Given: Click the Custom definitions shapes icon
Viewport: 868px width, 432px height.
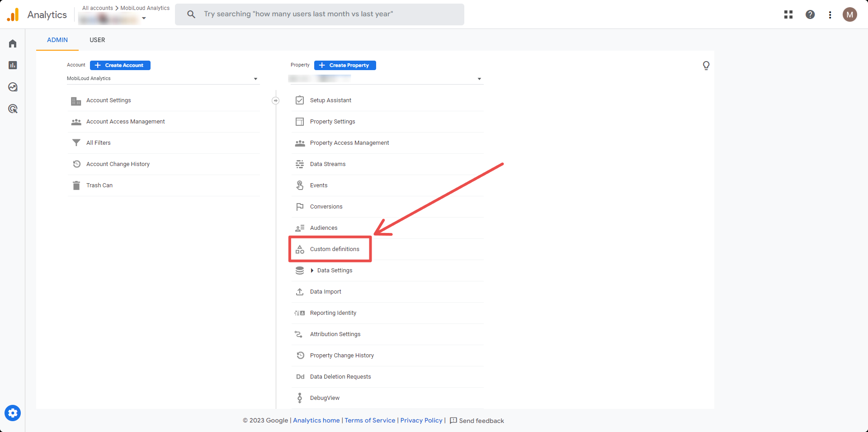Looking at the screenshot, I should [300, 249].
